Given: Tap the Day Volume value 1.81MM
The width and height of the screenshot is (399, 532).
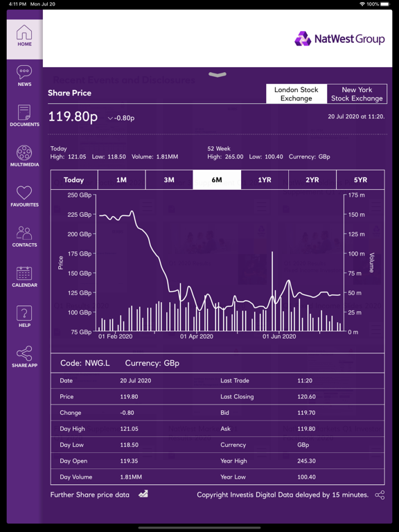Looking at the screenshot, I should click(131, 477).
